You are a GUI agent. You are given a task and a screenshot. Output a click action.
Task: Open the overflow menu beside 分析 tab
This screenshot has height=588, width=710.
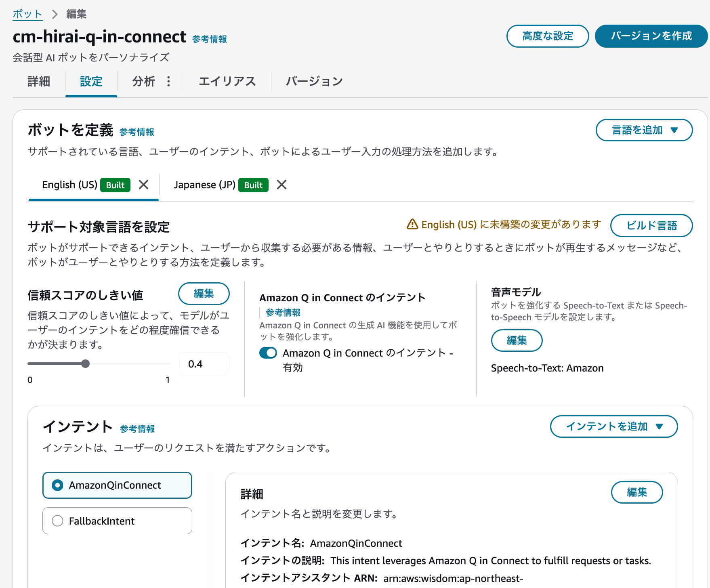pyautogui.click(x=168, y=81)
